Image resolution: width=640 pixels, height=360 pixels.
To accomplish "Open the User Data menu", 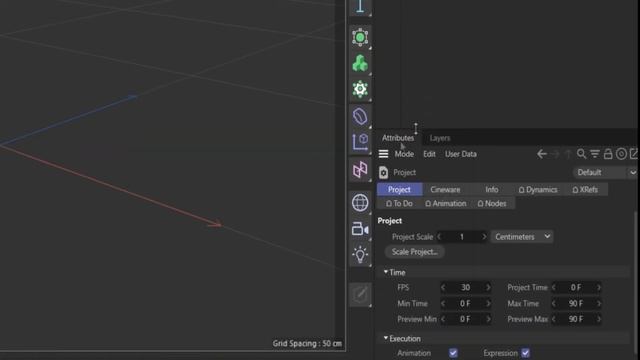I will tap(461, 154).
